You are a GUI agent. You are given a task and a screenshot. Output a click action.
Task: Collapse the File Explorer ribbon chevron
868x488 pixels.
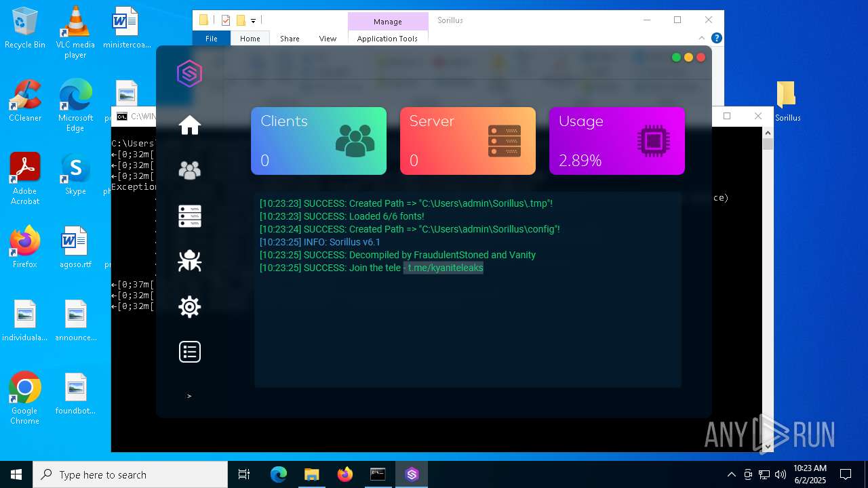(x=702, y=38)
